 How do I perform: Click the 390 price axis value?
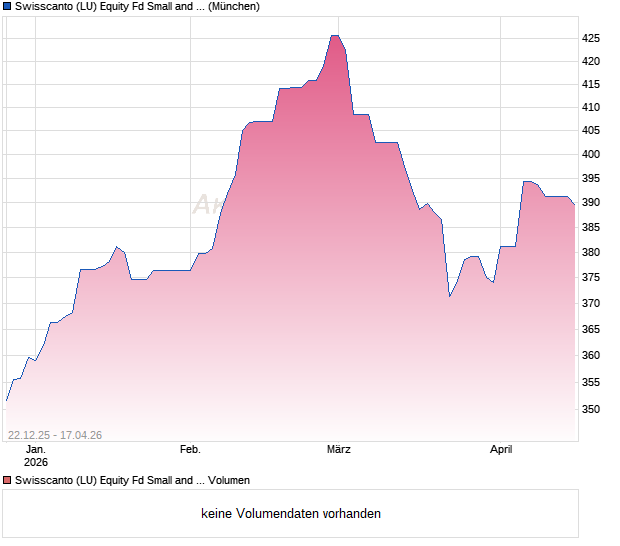click(591, 202)
